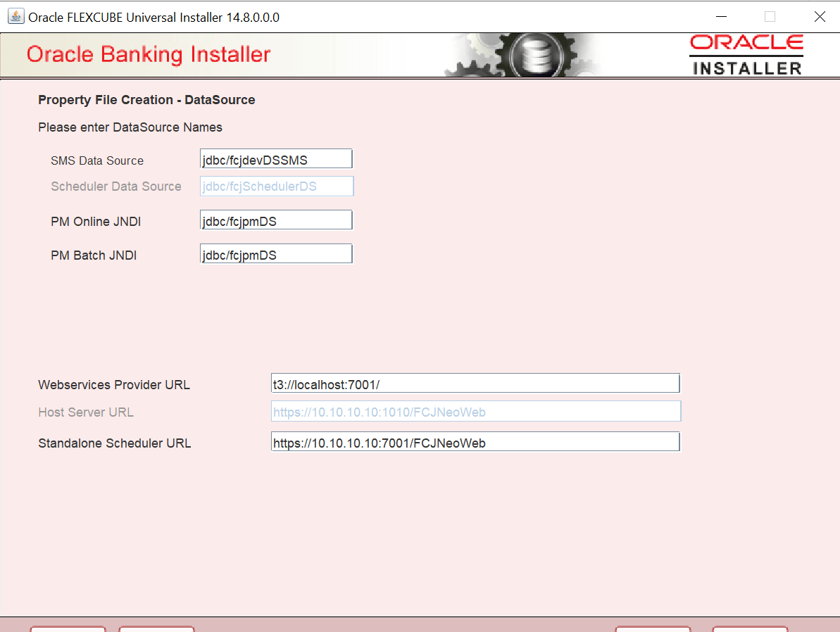The width and height of the screenshot is (840, 632).
Task: Click the window title "Oracle FLEXCUBE Universal Installer 14.8.0.0.0"
Action: 153,18
